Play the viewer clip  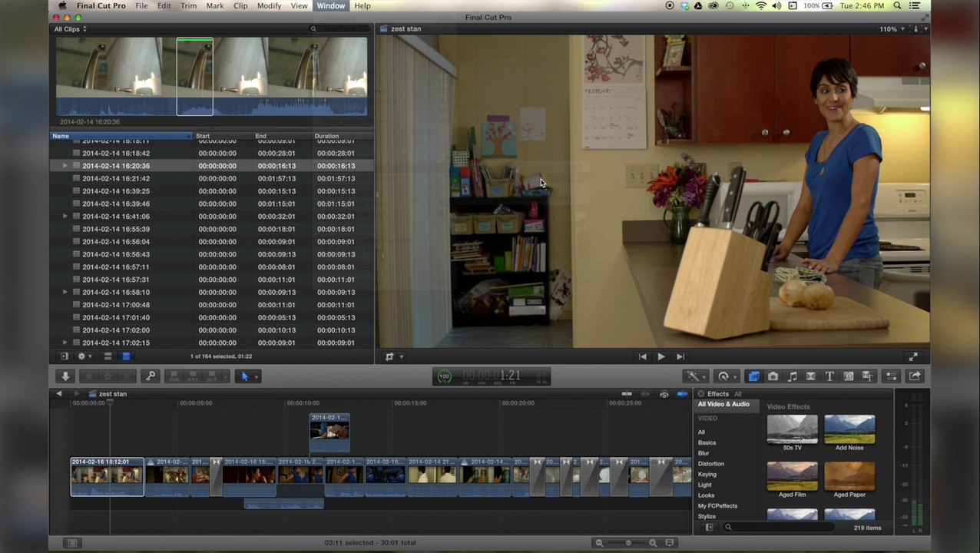pos(661,357)
